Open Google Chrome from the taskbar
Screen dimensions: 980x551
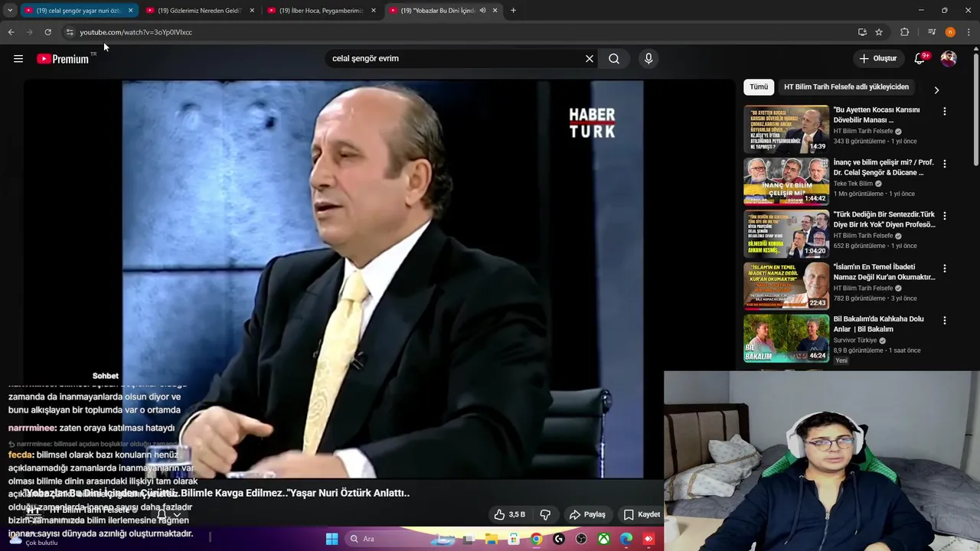click(x=536, y=539)
